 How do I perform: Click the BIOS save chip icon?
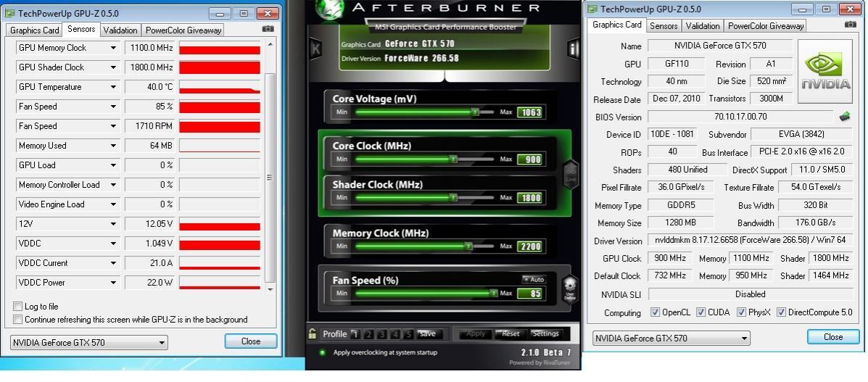coord(845,116)
